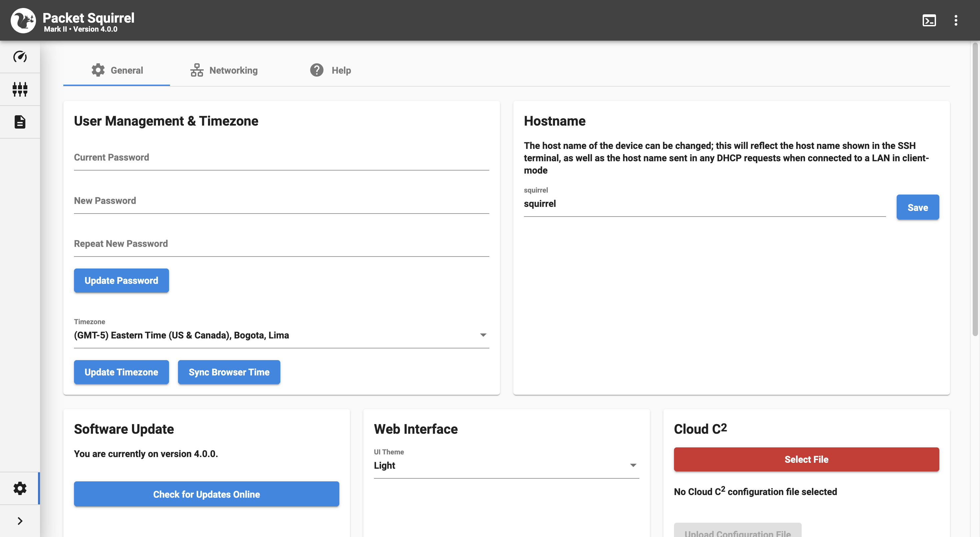
Task: Click Check for Updates Online
Action: [x=206, y=494]
